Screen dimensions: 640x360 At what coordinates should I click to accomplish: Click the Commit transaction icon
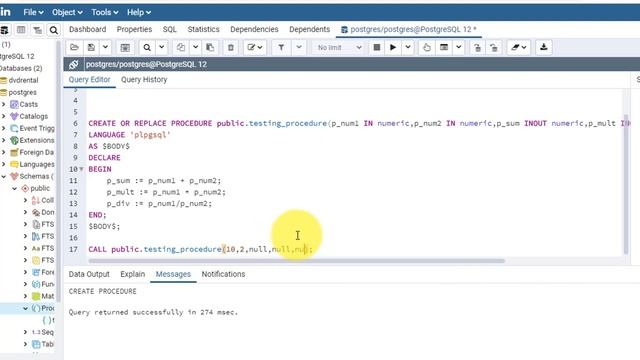click(x=477, y=47)
